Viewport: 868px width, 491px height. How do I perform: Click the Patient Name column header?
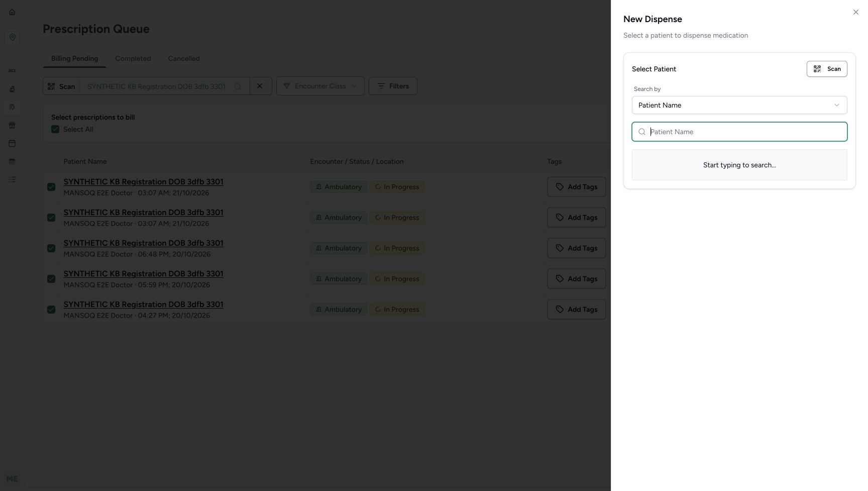[85, 161]
